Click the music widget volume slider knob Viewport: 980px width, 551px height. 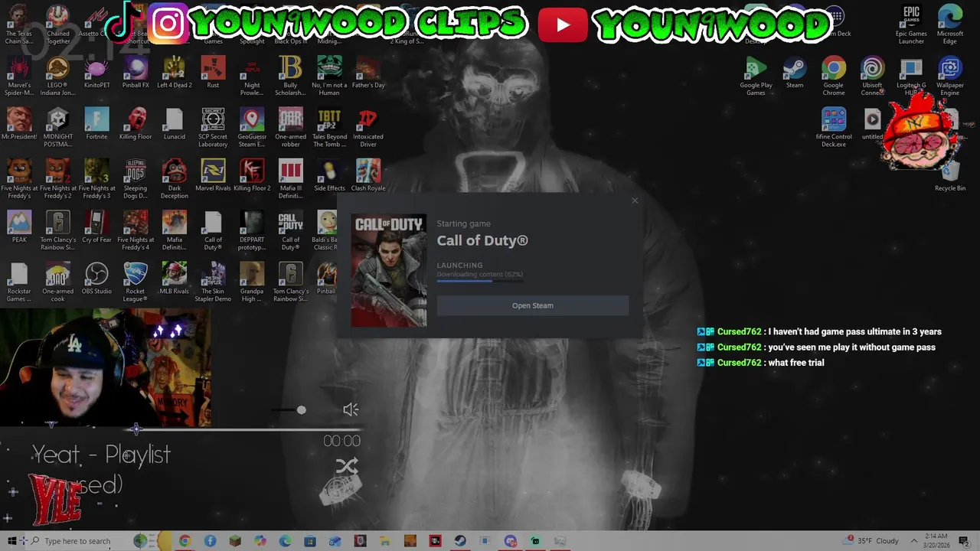pos(301,410)
